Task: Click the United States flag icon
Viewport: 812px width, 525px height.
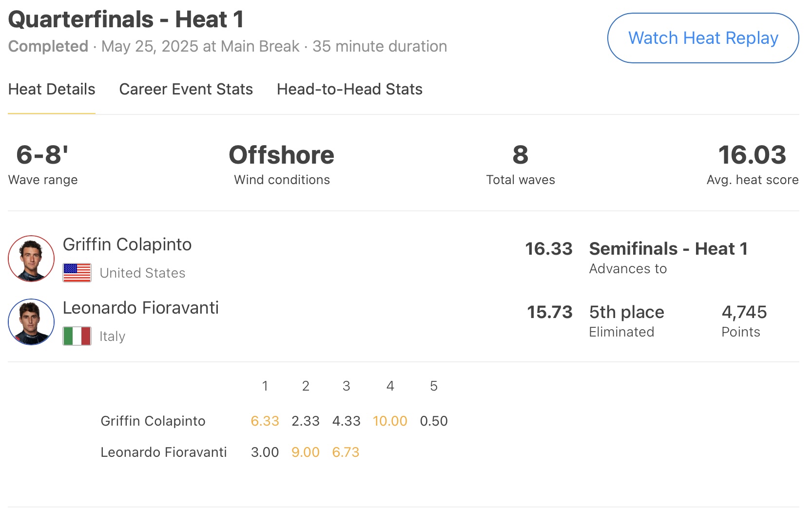Action: pos(77,273)
